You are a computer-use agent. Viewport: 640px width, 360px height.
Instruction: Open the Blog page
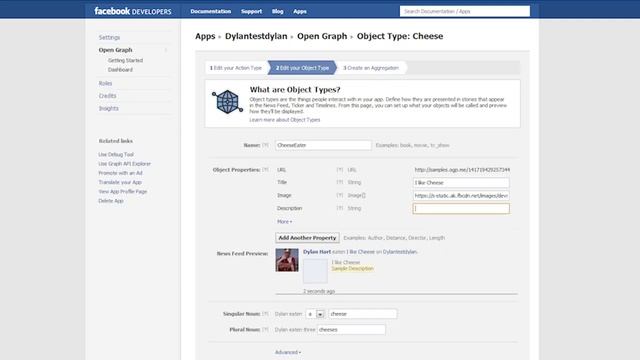point(278,11)
